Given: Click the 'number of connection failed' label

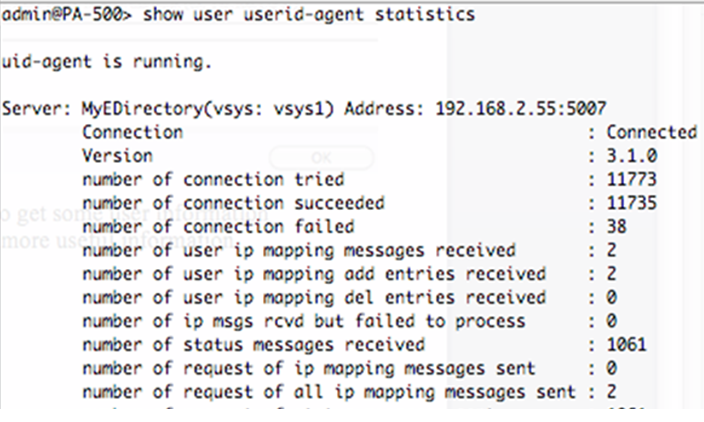Looking at the screenshot, I should coord(218,227).
